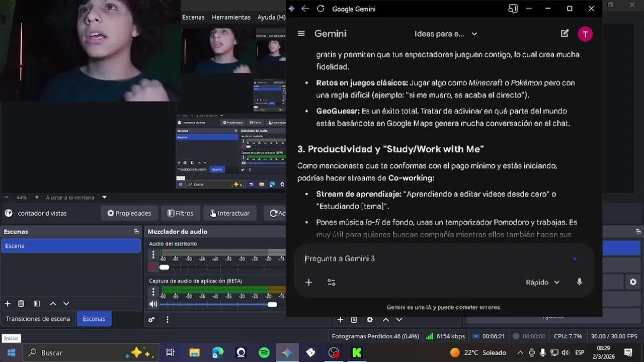
Task: Open the Gemini tools sliders icon
Action: [x=331, y=283]
